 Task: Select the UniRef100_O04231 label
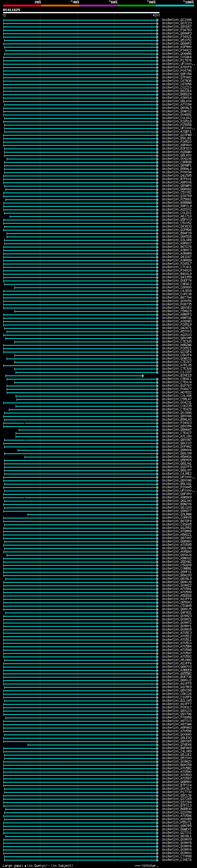tap(177, 403)
